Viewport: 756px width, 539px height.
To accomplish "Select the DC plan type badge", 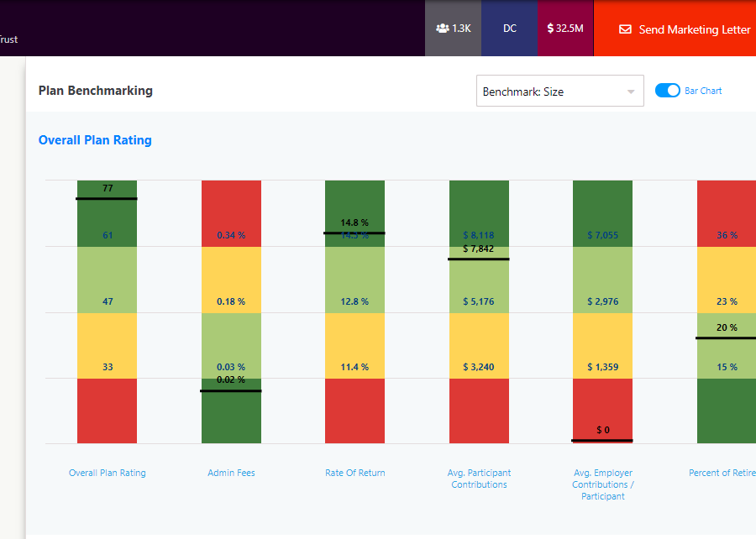I will (510, 29).
